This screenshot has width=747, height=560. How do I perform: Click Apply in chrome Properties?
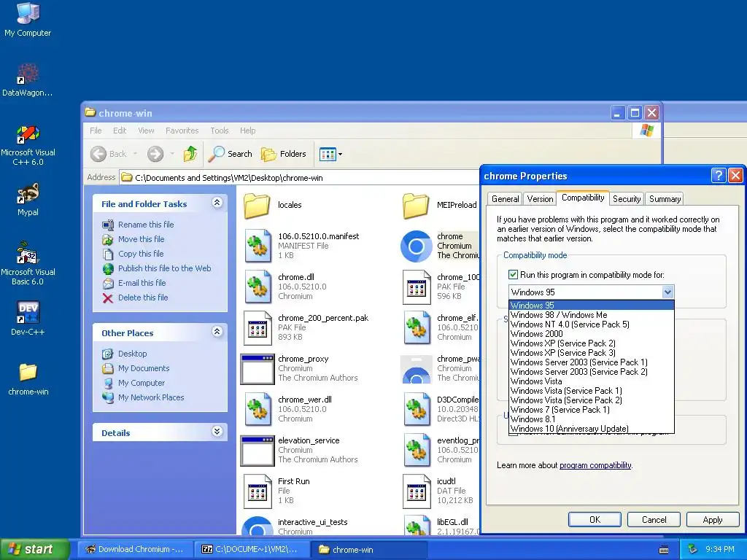click(713, 519)
